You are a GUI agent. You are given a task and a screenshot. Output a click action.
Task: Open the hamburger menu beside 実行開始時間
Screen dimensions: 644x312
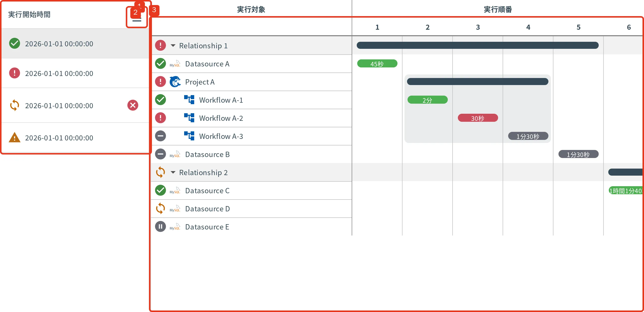[x=137, y=18]
